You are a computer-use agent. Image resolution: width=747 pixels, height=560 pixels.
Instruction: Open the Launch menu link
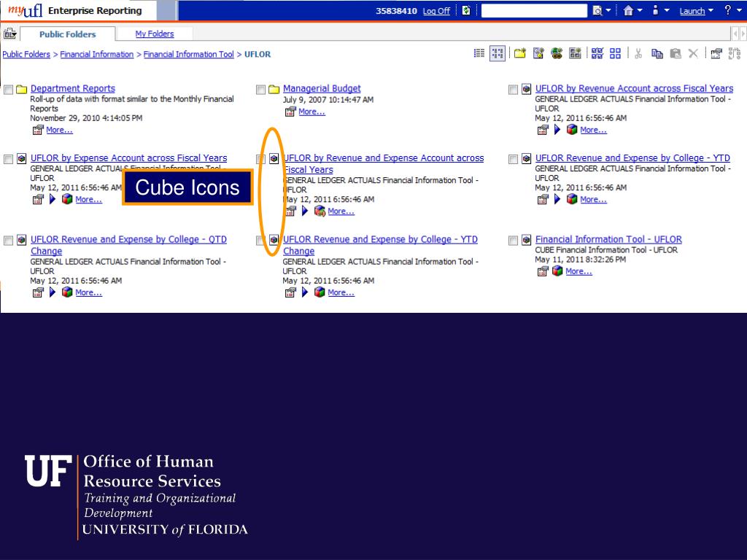[692, 10]
